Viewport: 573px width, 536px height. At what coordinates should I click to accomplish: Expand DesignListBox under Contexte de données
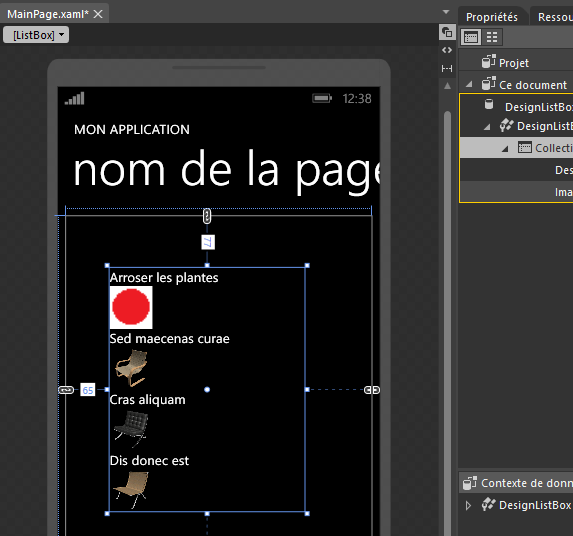(x=468, y=505)
